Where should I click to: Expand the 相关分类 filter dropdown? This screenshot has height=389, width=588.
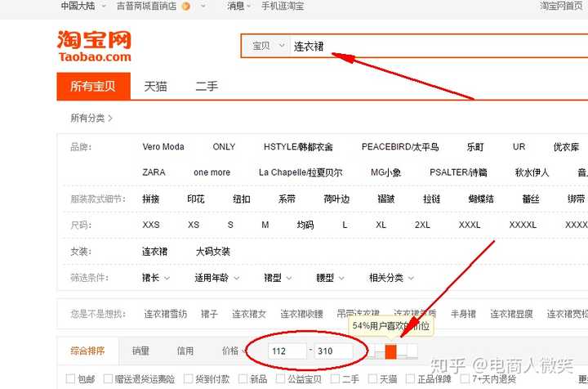click(x=391, y=278)
